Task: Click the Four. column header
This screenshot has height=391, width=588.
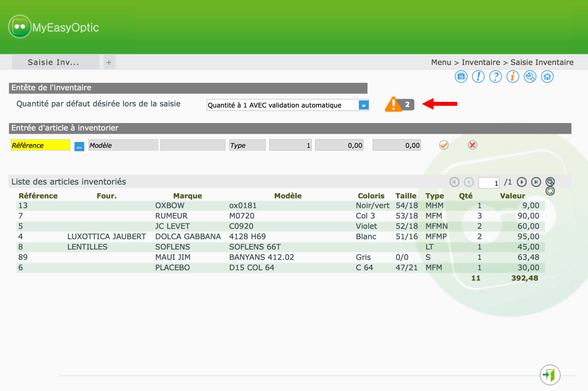Action: point(107,196)
